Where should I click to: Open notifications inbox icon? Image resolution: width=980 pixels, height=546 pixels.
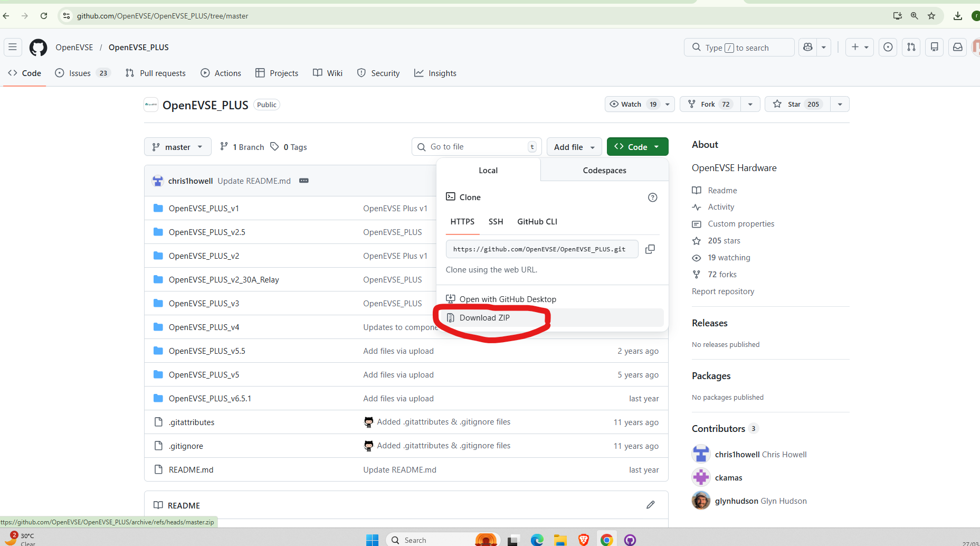pyautogui.click(x=957, y=48)
